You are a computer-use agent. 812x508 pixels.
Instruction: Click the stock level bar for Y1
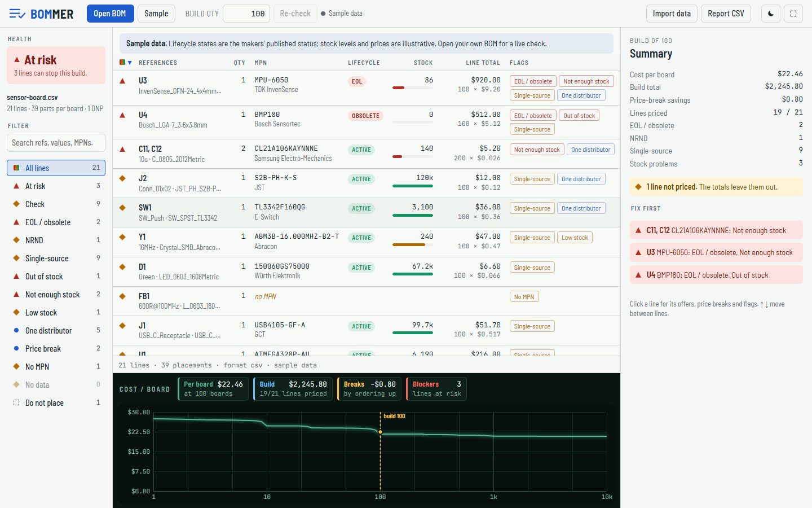click(x=412, y=244)
